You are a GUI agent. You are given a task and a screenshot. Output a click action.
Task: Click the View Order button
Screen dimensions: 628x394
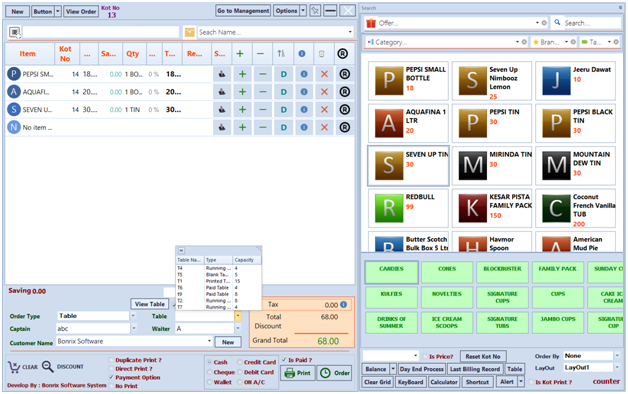point(81,12)
